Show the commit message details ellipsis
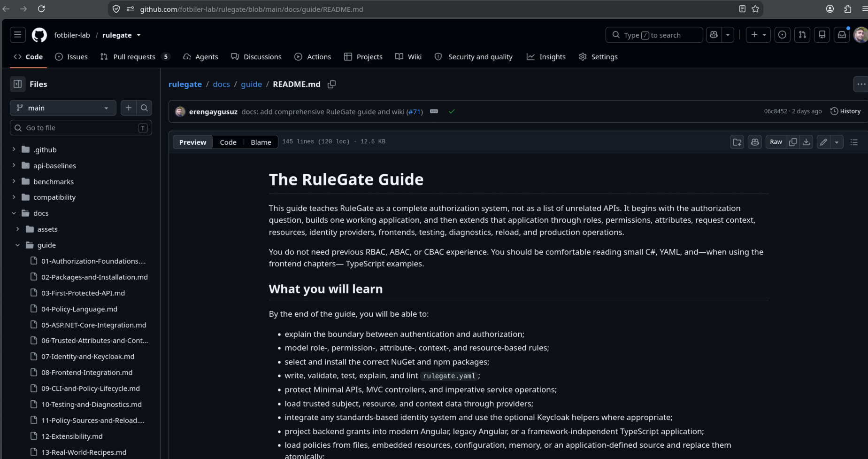This screenshot has height=459, width=868. pyautogui.click(x=434, y=111)
